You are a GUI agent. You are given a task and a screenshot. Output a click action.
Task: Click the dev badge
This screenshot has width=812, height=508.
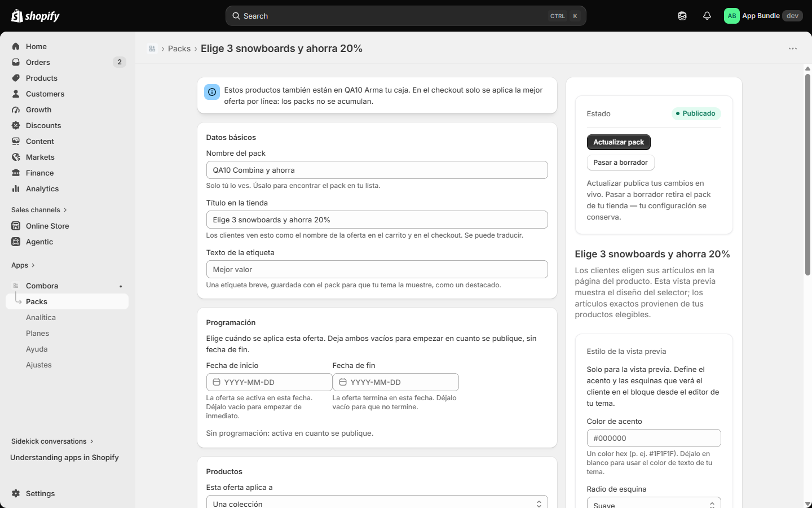[792, 16]
